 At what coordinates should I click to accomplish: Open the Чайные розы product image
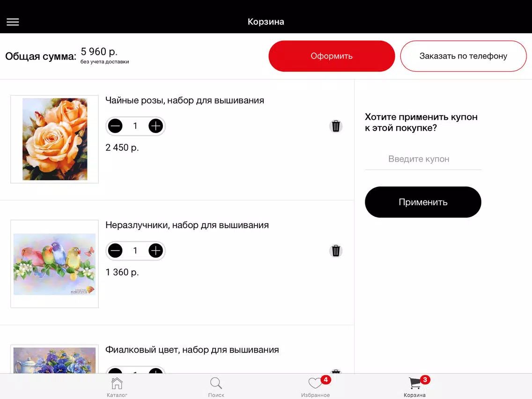pyautogui.click(x=55, y=139)
